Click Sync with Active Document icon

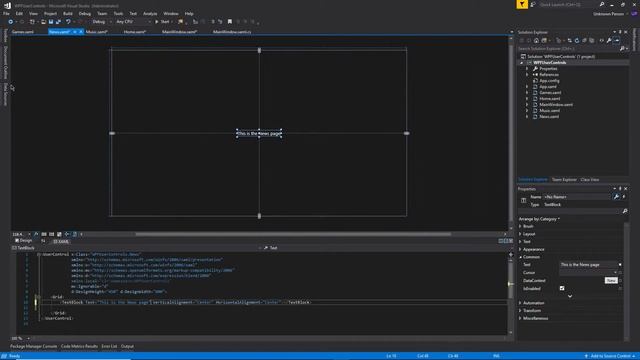point(569,40)
